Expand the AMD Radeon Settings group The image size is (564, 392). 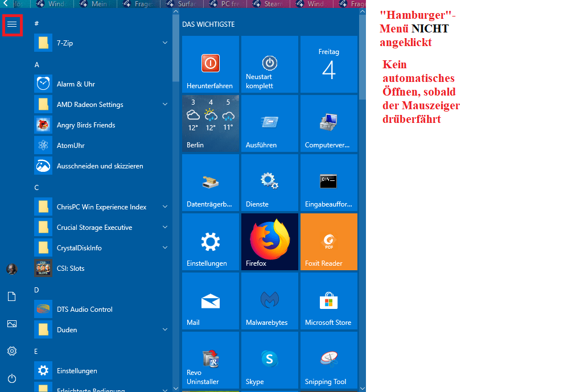(165, 104)
